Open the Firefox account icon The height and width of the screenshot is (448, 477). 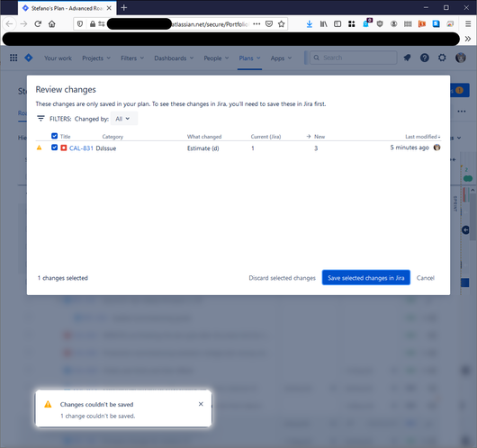(393, 23)
